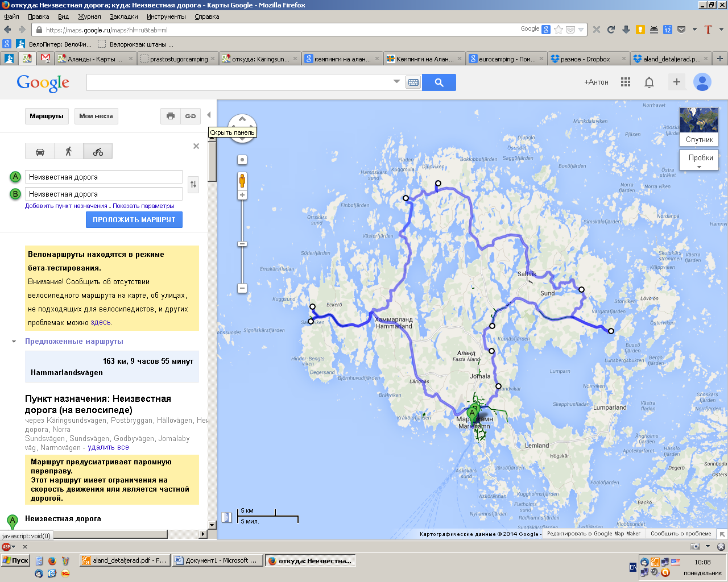Open Документ1 - Microsoft Word taskbar window
728x582 pixels.
click(x=217, y=560)
